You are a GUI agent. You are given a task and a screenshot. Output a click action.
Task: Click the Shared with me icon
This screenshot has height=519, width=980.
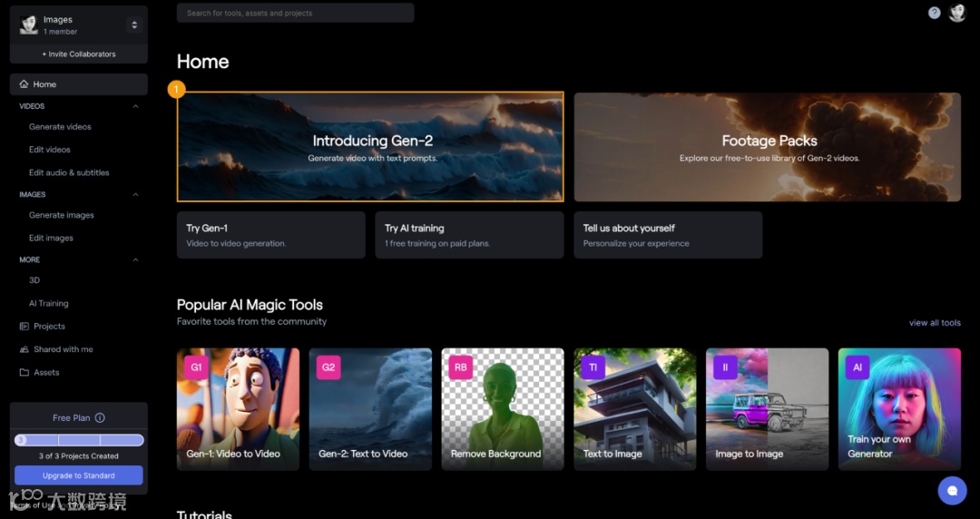24,349
